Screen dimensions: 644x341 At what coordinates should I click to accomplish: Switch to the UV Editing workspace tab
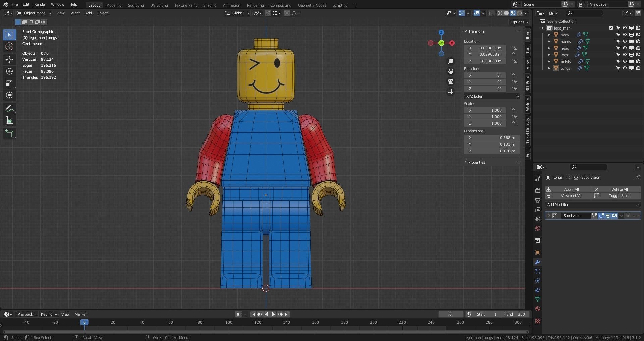tap(159, 5)
